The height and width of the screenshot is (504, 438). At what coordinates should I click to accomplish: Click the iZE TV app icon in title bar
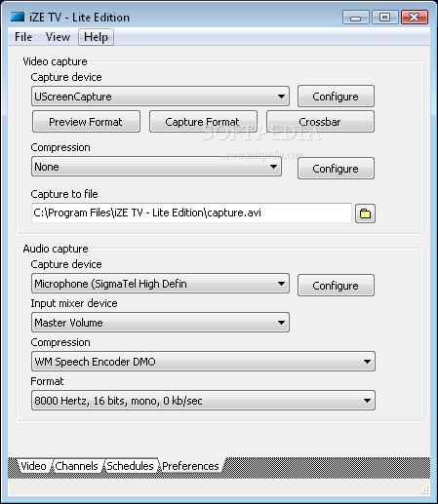click(x=18, y=17)
